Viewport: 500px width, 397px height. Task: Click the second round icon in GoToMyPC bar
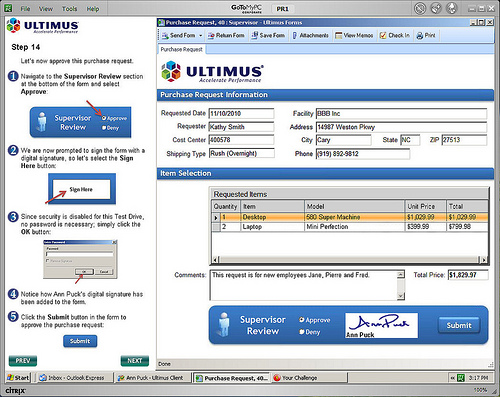point(436,8)
